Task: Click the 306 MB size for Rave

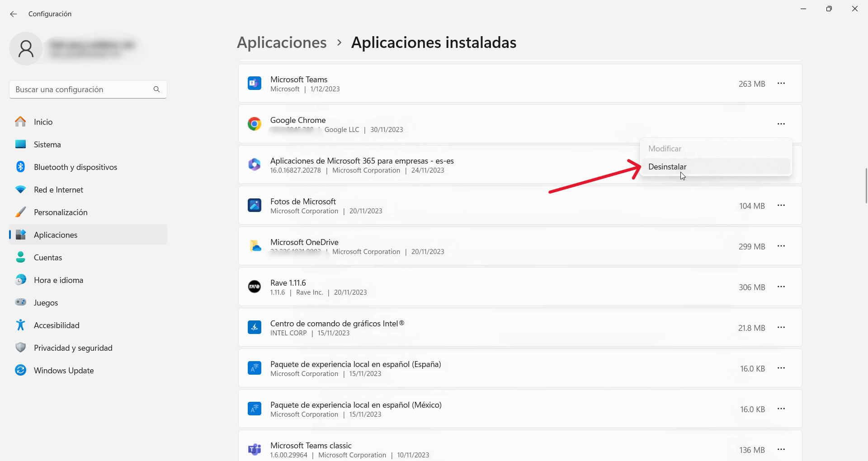Action: (752, 287)
